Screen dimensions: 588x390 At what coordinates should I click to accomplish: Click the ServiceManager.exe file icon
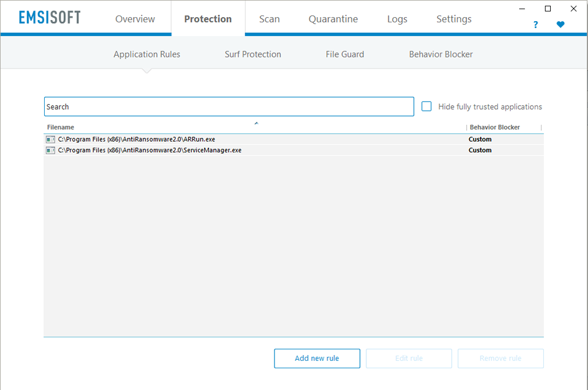[51, 150]
